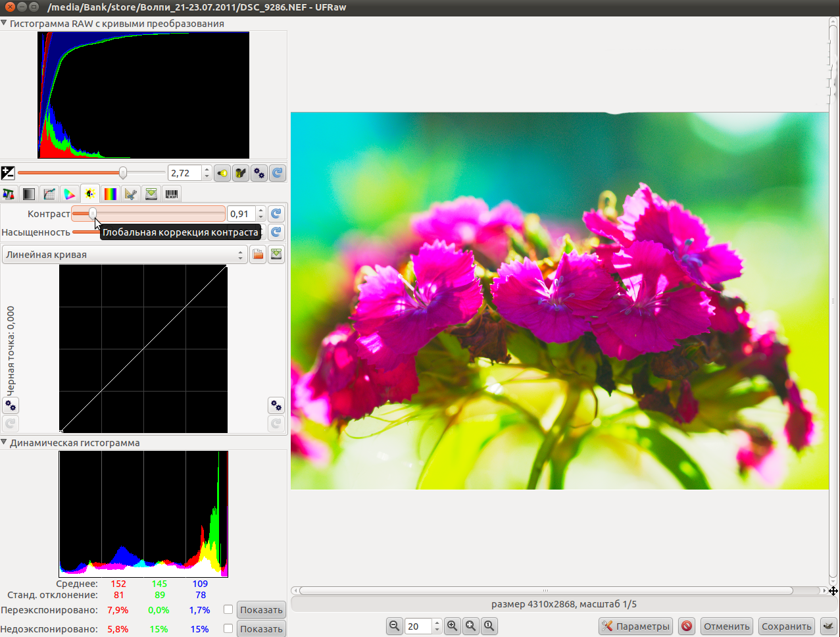This screenshot has height=637, width=840.
Task: Click the zoom percentage input field
Action: [x=418, y=626]
